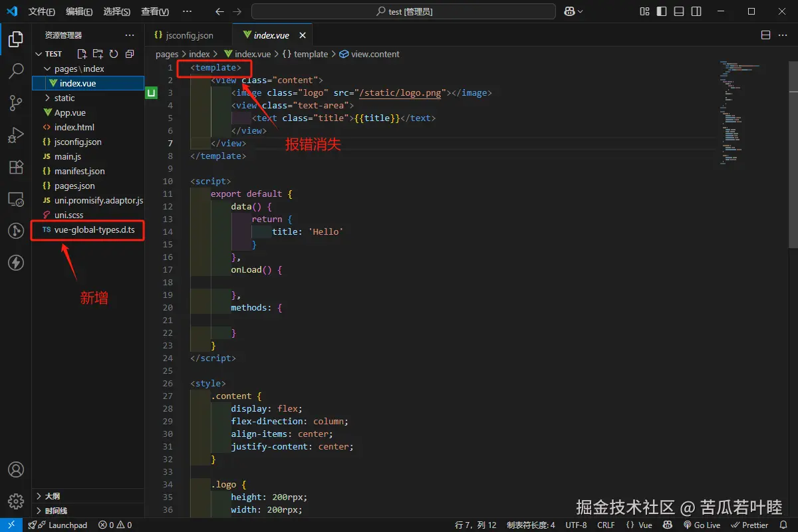
Task: Open App.vue in the explorer
Action: 88,112
